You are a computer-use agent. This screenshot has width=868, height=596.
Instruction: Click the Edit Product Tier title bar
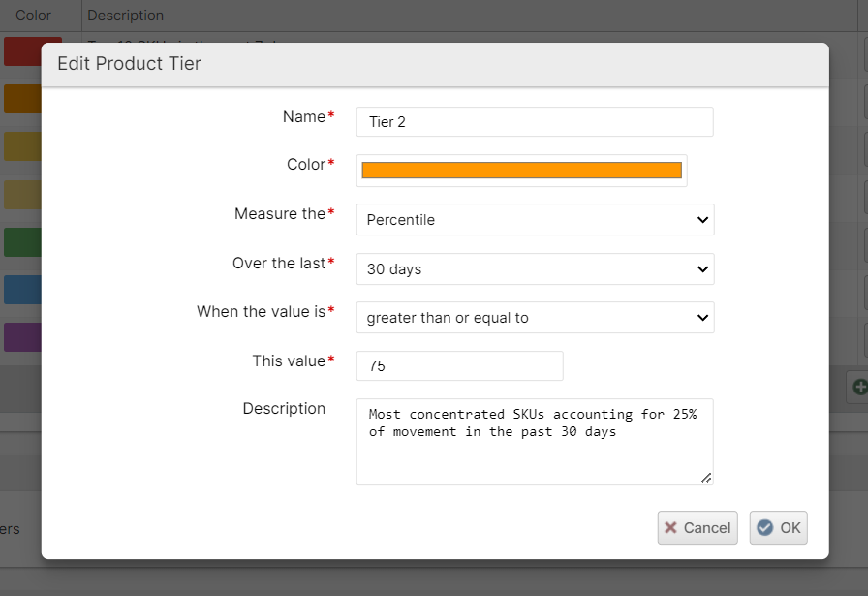434,64
